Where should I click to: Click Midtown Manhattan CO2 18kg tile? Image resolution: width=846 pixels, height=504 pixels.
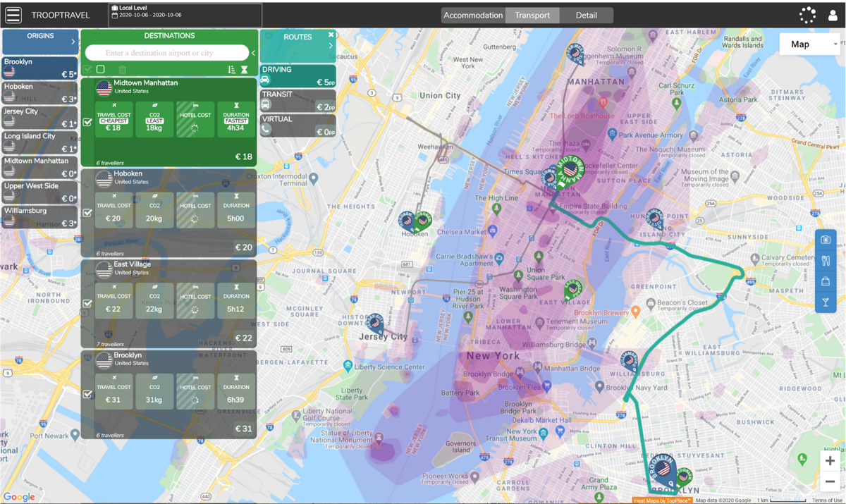[154, 118]
